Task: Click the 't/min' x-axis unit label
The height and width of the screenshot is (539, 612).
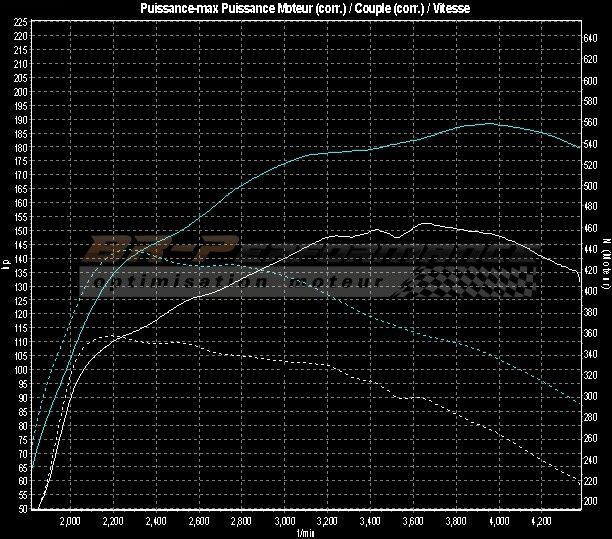Action: tap(305, 533)
